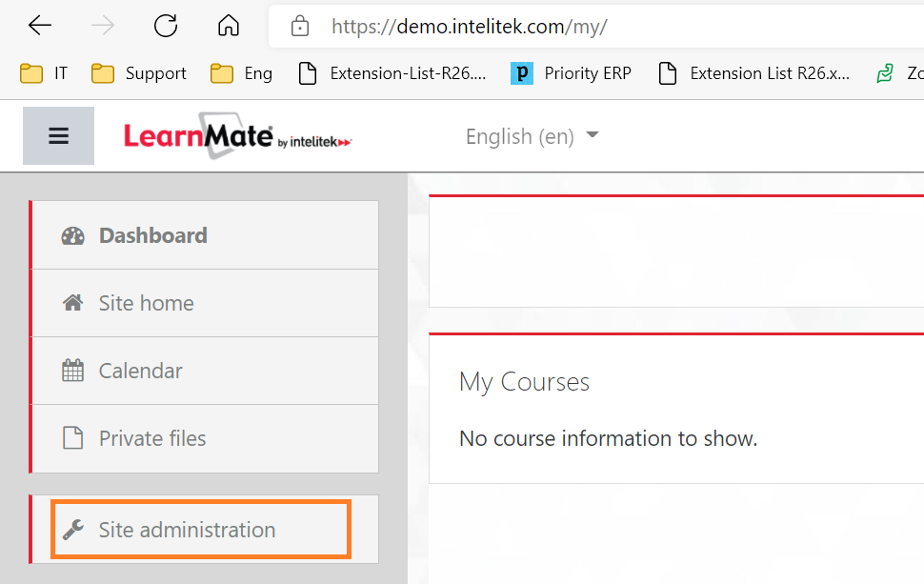Open the Priority ERP bookmark
Viewport: 924px width, 584px height.
point(571,73)
